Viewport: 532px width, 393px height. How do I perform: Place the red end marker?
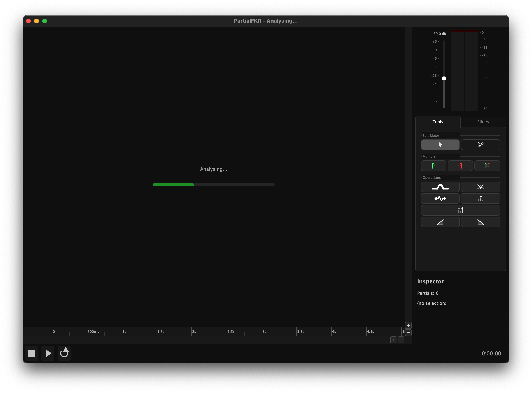click(x=460, y=166)
